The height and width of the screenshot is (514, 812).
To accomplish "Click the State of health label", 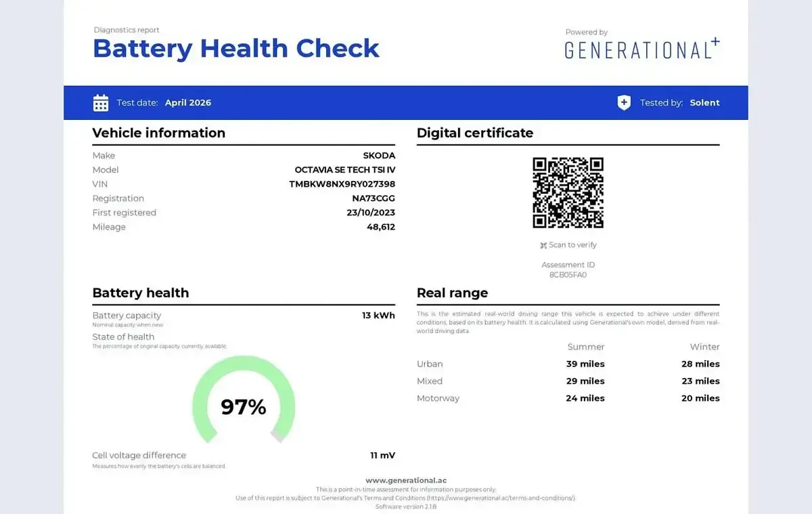I will coord(123,337).
